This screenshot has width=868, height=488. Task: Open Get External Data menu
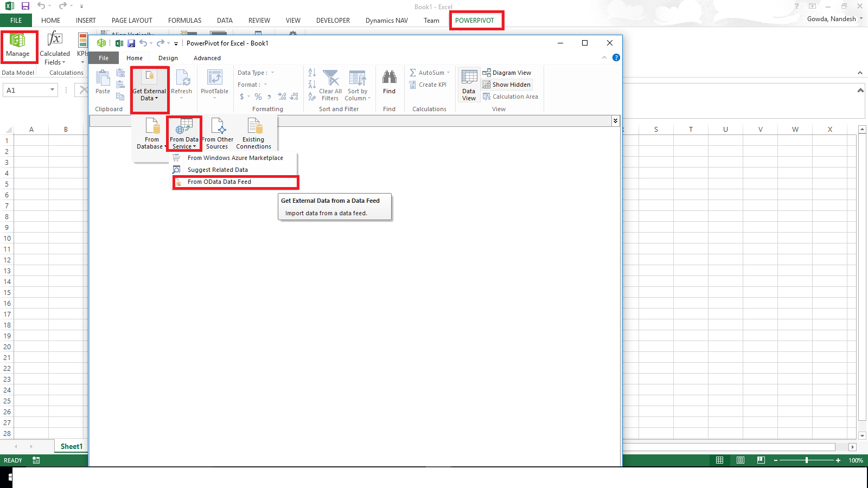click(x=149, y=87)
